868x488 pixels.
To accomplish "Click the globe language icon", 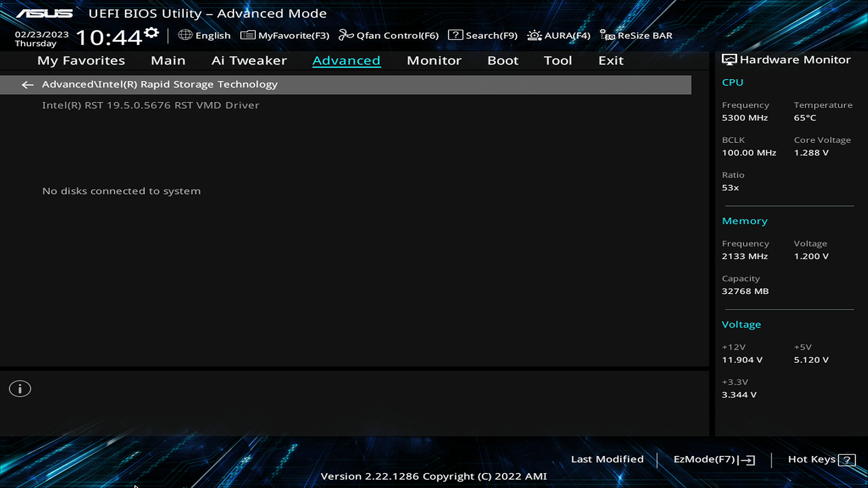I will [185, 35].
